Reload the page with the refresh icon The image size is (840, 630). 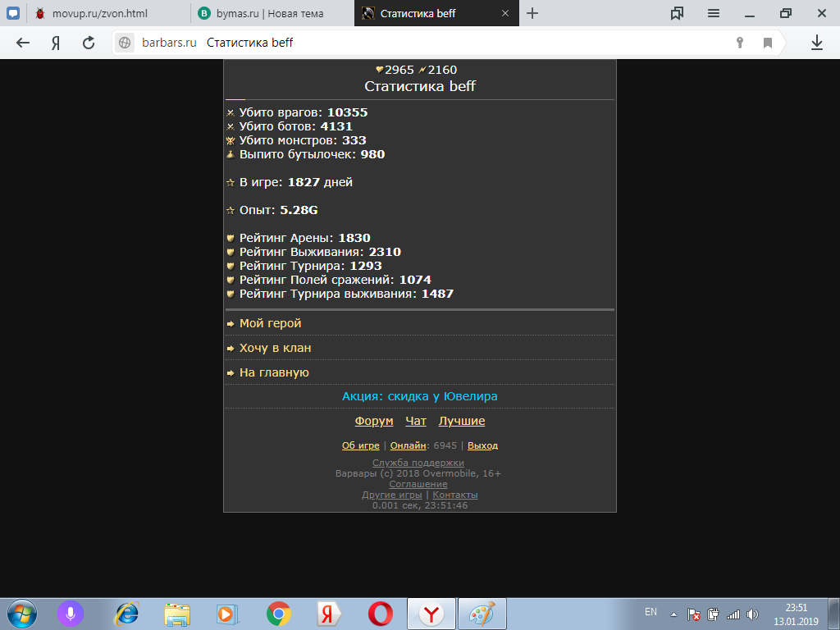pyautogui.click(x=89, y=43)
